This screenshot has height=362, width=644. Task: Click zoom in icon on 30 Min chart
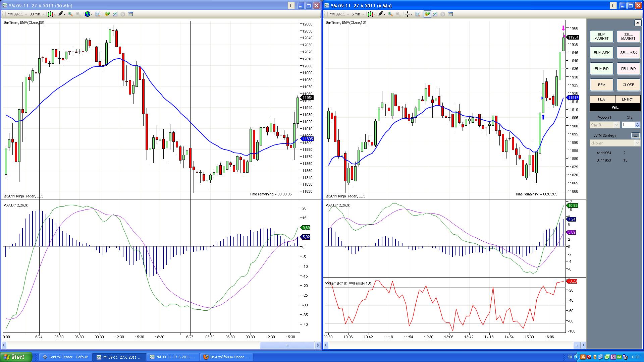pos(70,14)
